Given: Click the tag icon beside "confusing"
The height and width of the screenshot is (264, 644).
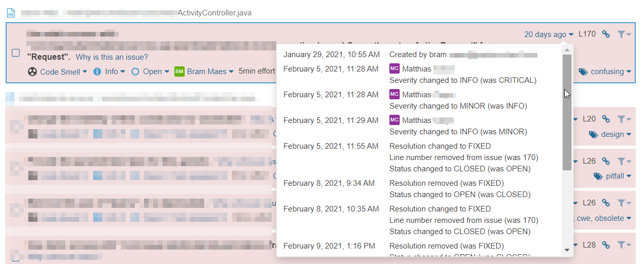Looking at the screenshot, I should point(583,72).
